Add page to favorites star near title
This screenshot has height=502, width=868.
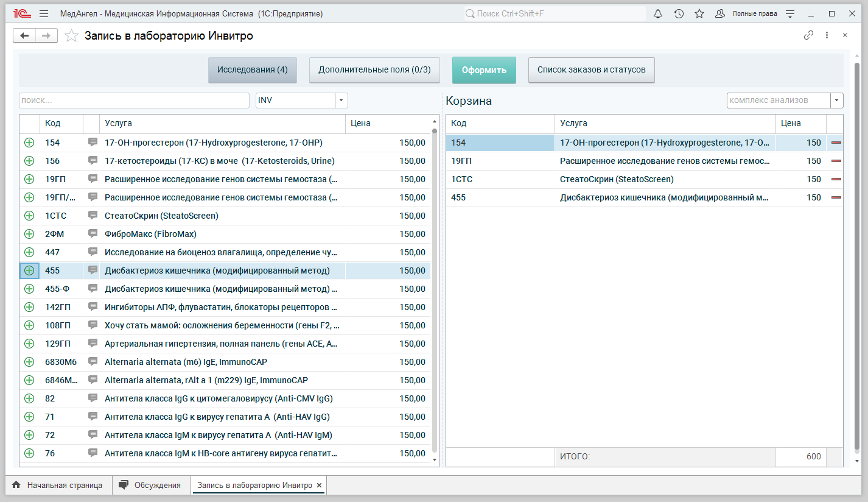72,36
